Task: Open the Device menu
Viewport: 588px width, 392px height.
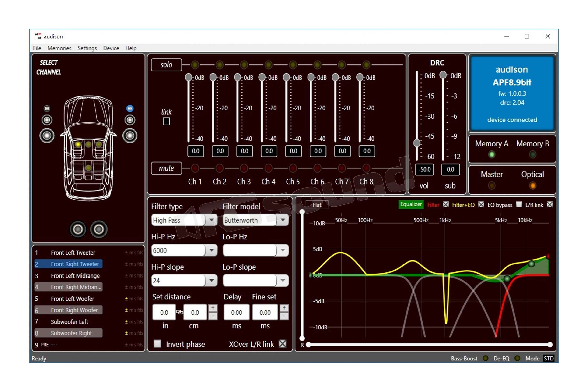Action: (111, 48)
